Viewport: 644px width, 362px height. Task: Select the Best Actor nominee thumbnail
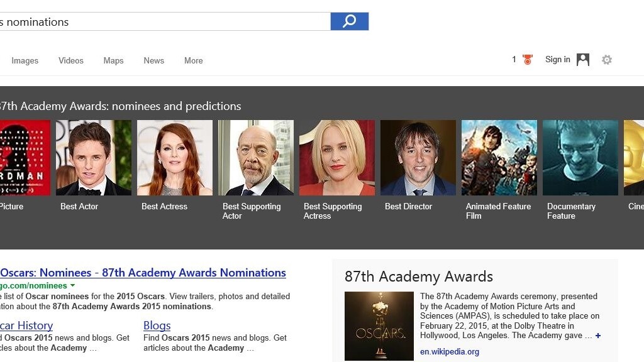pos(94,158)
